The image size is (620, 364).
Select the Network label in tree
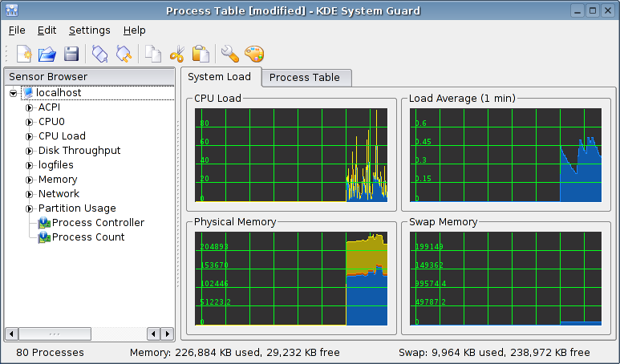point(59,194)
